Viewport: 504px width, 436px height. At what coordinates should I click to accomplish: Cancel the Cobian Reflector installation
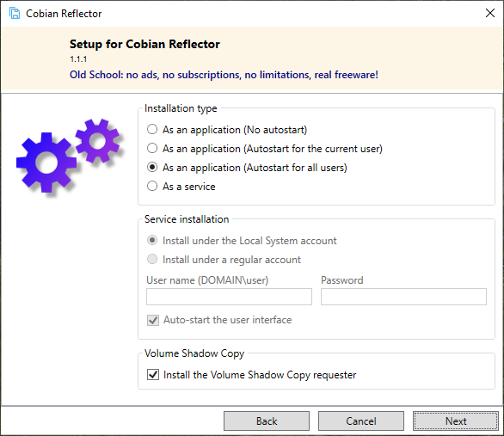[361, 421]
